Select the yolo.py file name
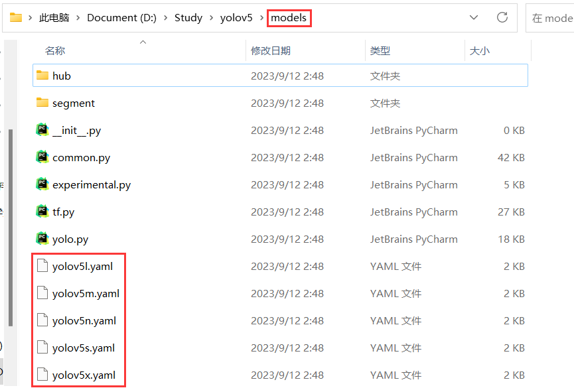 pyautogui.click(x=70, y=239)
